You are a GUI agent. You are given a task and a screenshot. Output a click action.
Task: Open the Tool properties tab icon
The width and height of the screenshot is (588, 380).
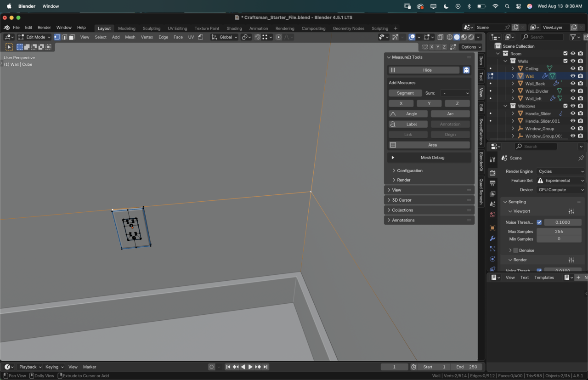(492, 159)
